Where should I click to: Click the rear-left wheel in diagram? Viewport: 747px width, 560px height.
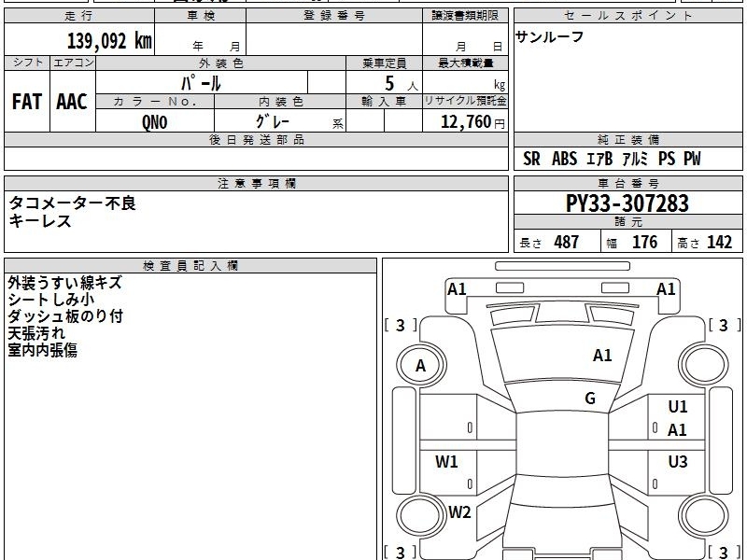[421, 516]
